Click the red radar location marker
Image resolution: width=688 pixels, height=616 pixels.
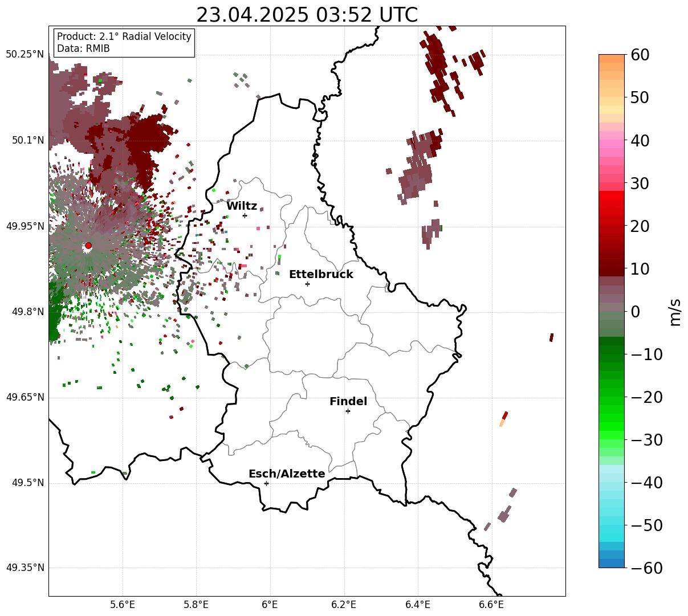coord(88,246)
